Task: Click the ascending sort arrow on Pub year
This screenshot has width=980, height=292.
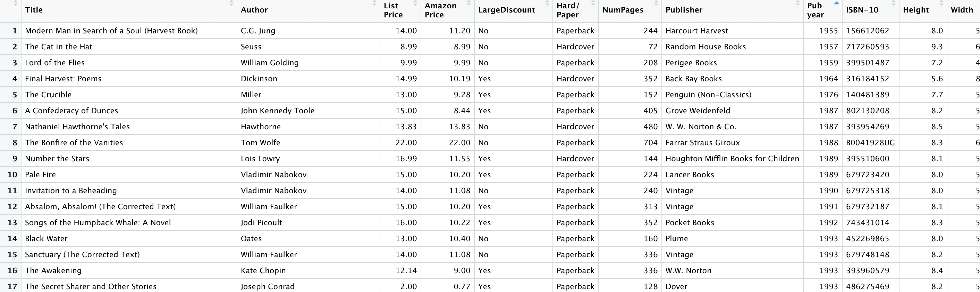Action: pos(836,3)
